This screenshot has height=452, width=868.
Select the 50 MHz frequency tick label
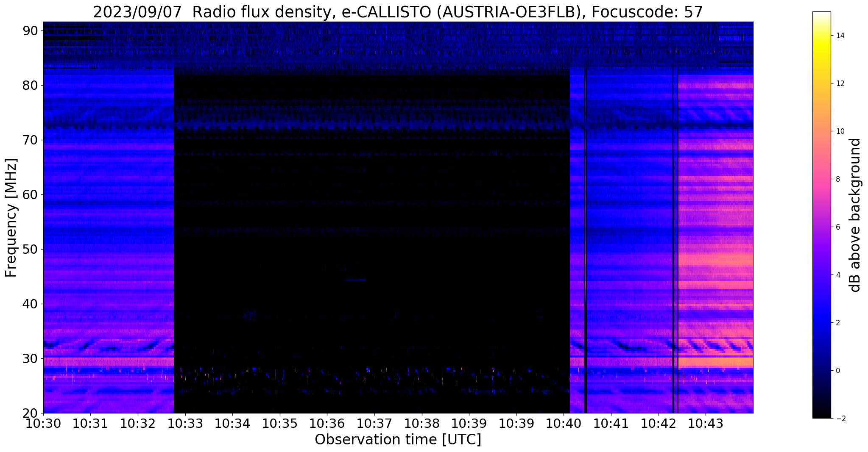tap(31, 249)
